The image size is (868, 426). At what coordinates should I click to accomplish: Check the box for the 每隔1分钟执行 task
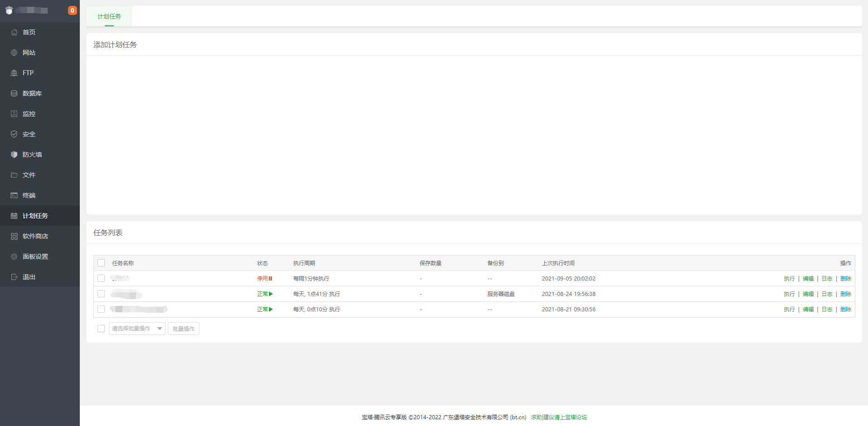coord(101,278)
